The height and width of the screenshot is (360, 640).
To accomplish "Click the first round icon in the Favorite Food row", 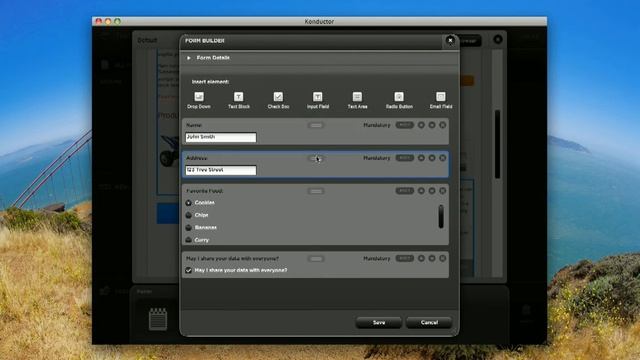I will pos(421,191).
